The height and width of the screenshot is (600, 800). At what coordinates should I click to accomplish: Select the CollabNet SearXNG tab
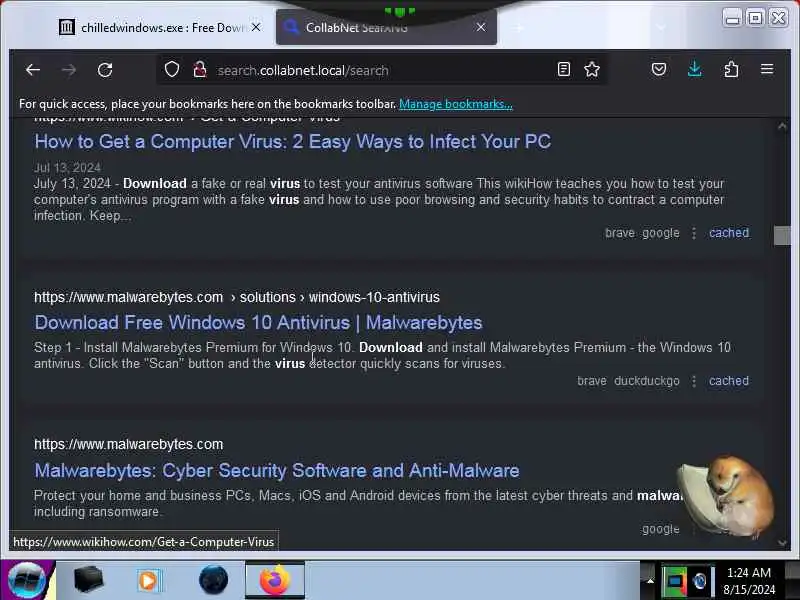click(386, 28)
